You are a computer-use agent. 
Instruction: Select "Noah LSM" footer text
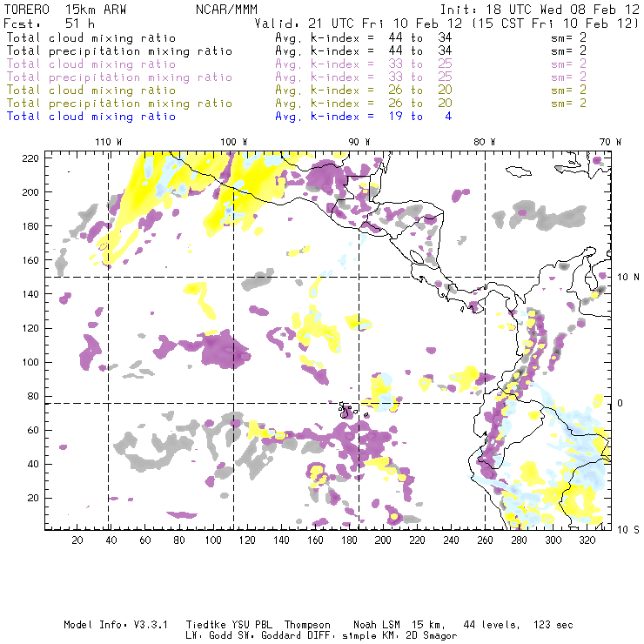pos(377,625)
